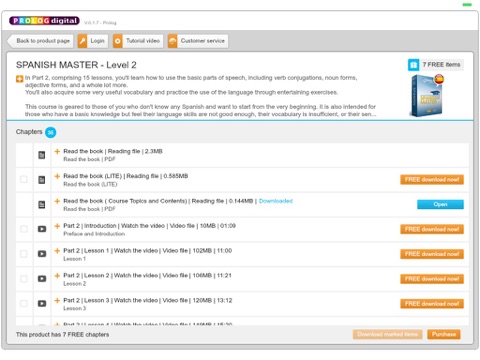This screenshot has height=360, width=480.
Task: Mark the Read the book (LITE) checkbox
Action: (x=24, y=179)
